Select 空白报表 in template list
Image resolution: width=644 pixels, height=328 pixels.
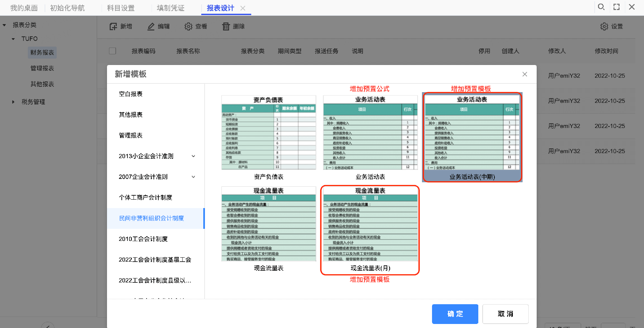pyautogui.click(x=131, y=94)
